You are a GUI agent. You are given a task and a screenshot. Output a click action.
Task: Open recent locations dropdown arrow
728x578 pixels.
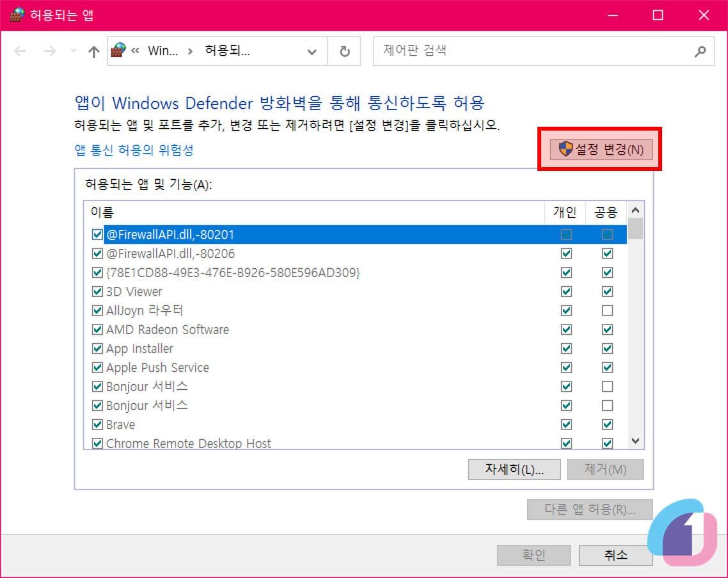pos(73,51)
